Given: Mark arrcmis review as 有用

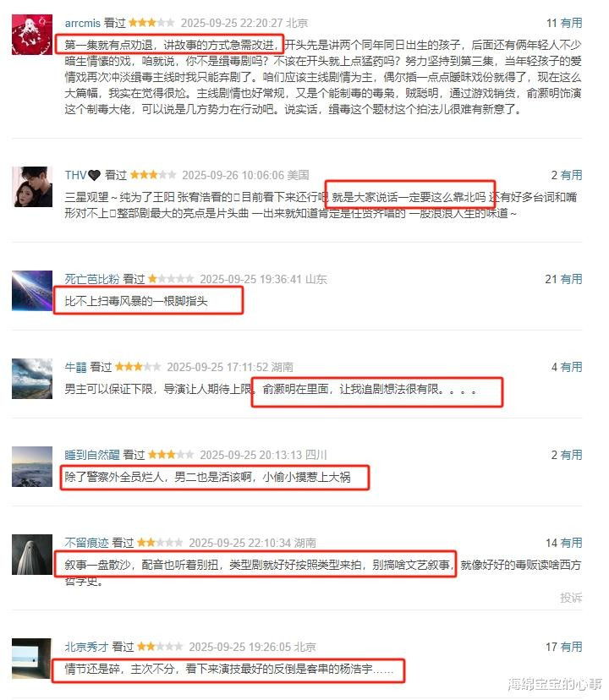Looking at the screenshot, I should coord(571,23).
